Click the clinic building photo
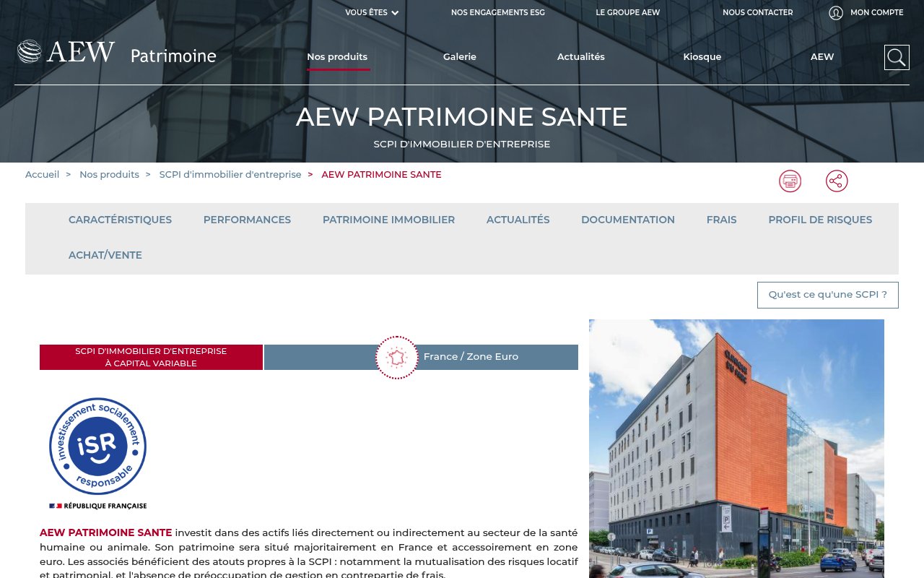This screenshot has width=924, height=578. point(736,449)
